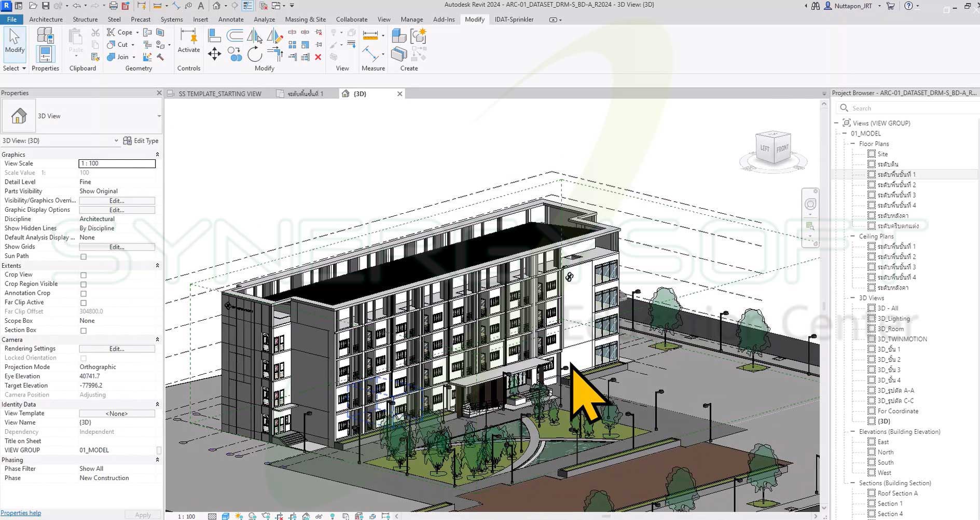
Task: Open the Architecture ribbon tab
Action: (46, 19)
